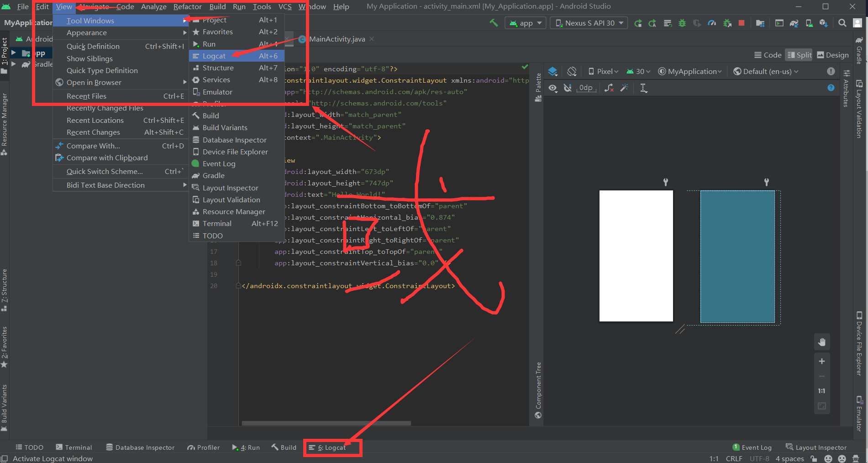Image resolution: width=868 pixels, height=463 pixels.
Task: Open the Logcat tool window button
Action: [x=327, y=447]
